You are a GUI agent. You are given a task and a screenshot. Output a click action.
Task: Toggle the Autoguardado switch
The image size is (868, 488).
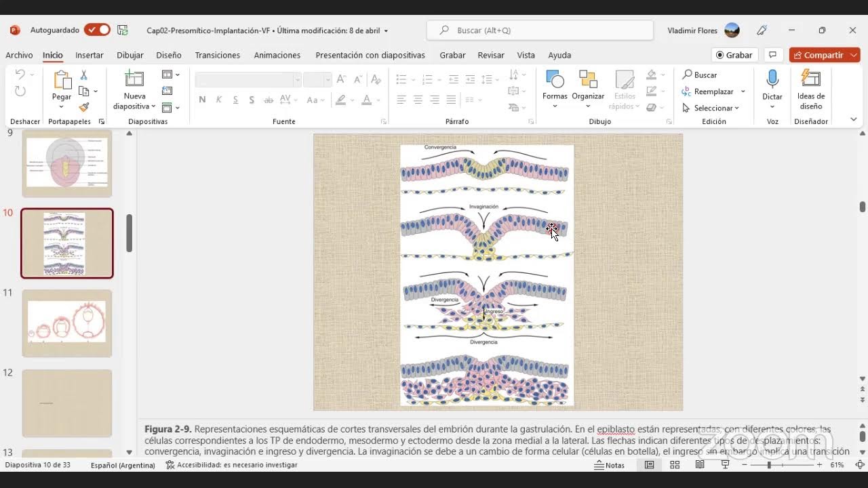coord(97,30)
